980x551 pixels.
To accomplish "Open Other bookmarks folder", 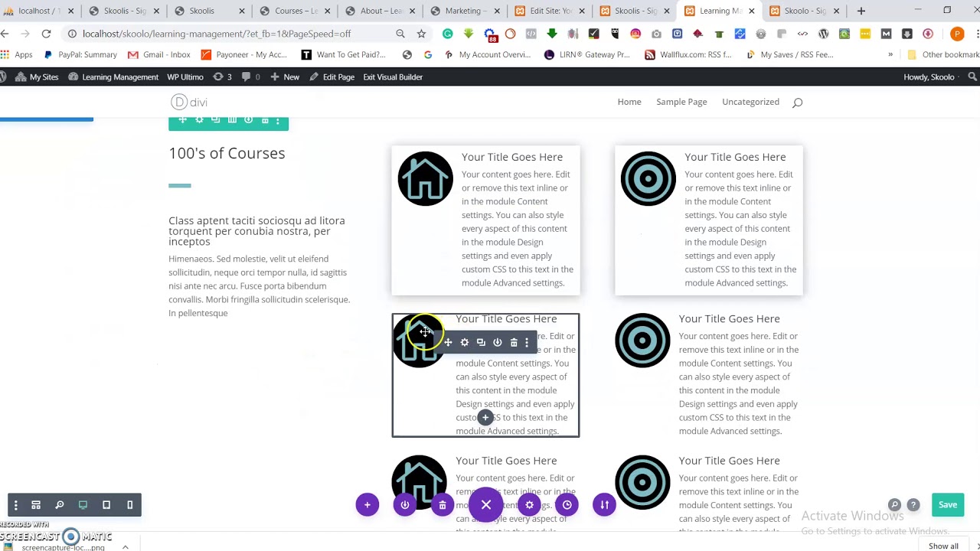I will (943, 55).
